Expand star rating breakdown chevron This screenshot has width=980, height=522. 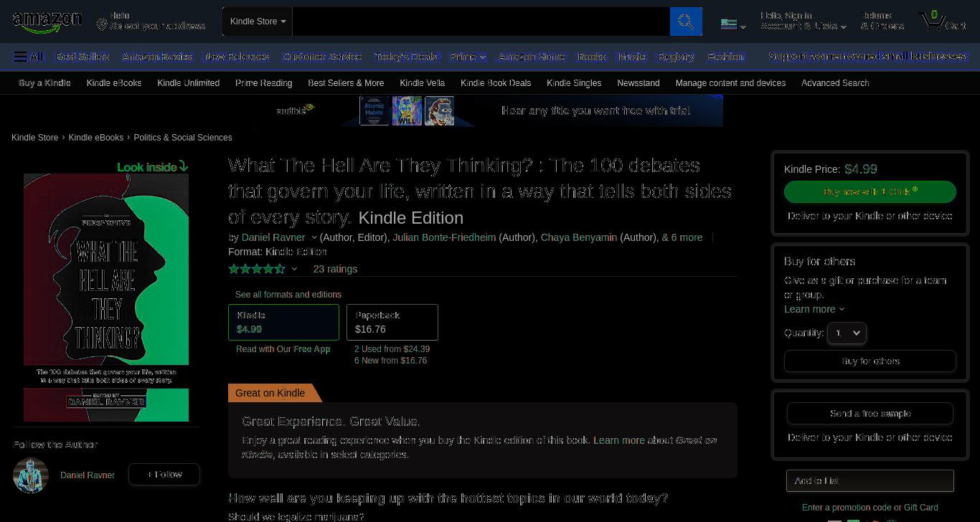click(x=294, y=269)
